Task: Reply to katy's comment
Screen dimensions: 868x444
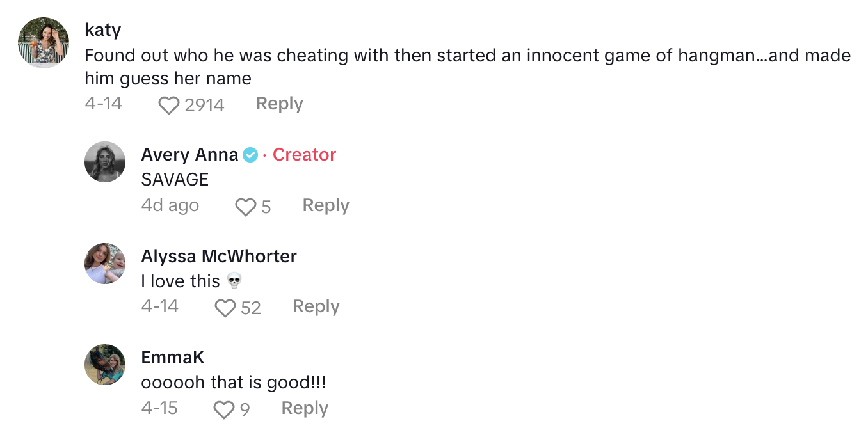Action: click(279, 104)
